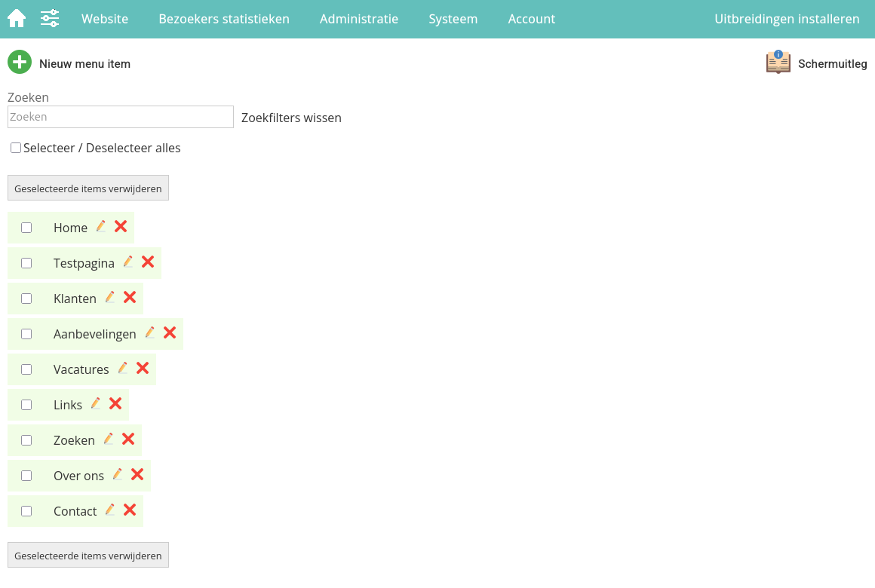The image size is (875, 588).
Task: Delete the Aanbevelingen menu item
Action: click(x=170, y=333)
